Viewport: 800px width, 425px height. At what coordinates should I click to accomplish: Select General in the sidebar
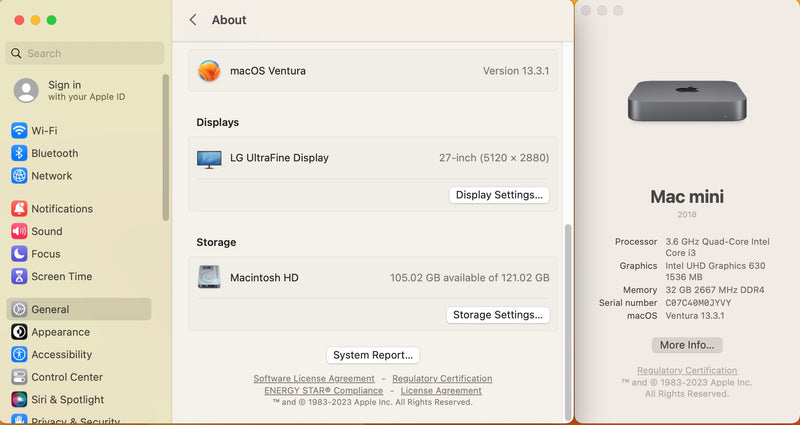(x=50, y=310)
